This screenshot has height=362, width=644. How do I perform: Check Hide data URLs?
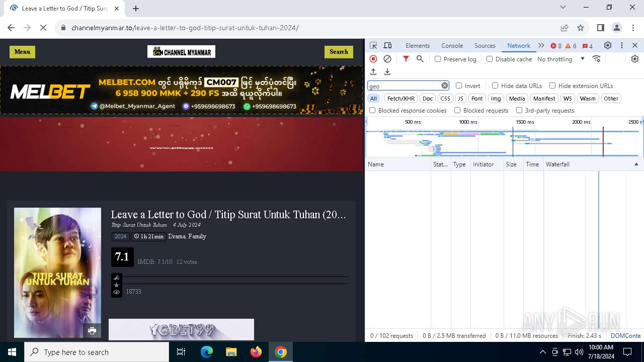point(495,85)
